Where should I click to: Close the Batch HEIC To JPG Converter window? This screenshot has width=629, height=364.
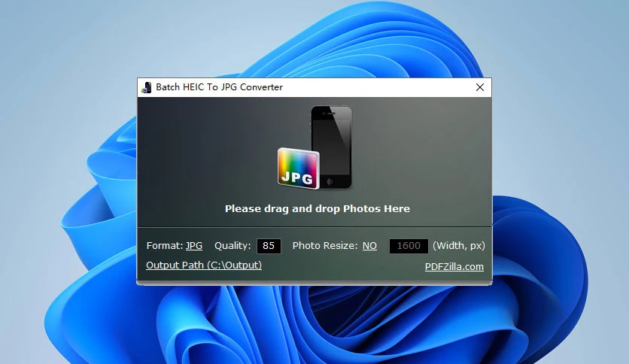tap(480, 87)
